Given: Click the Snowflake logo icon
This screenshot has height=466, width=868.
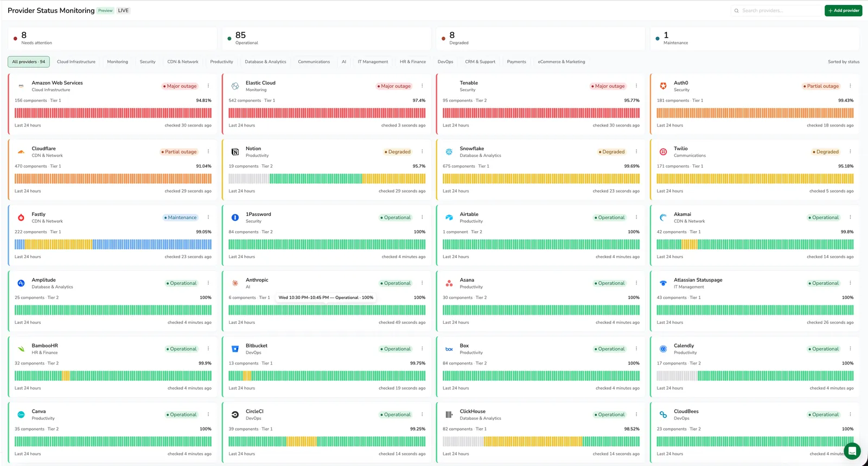Looking at the screenshot, I should pyautogui.click(x=449, y=152).
